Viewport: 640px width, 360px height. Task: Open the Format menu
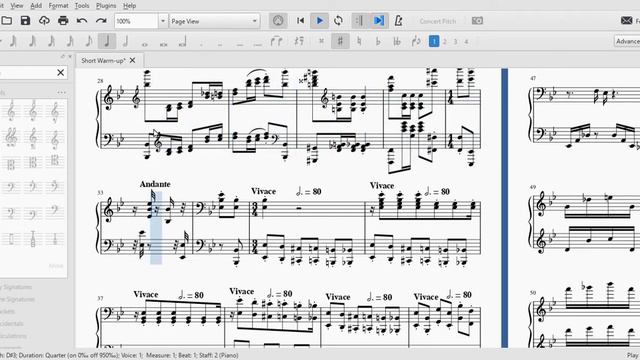(x=58, y=6)
